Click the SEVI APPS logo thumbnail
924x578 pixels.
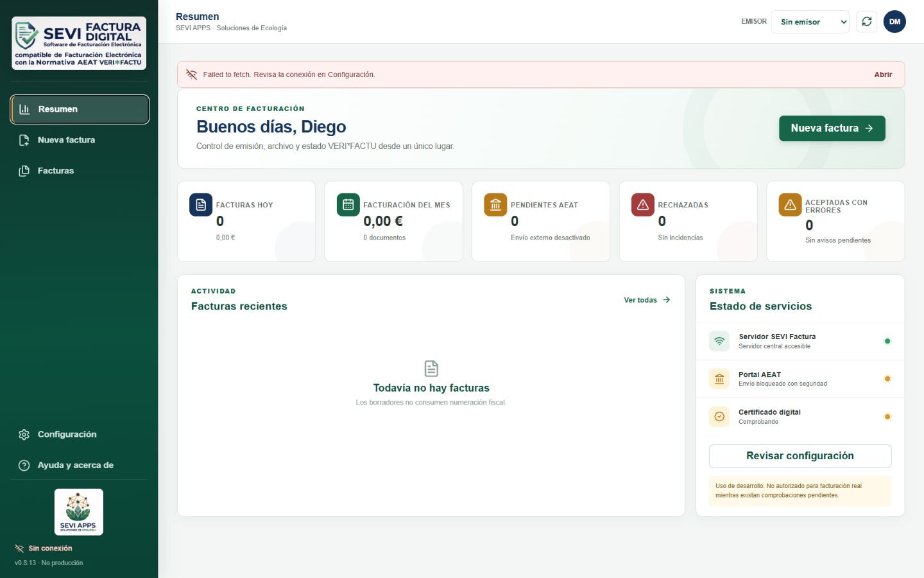click(79, 512)
